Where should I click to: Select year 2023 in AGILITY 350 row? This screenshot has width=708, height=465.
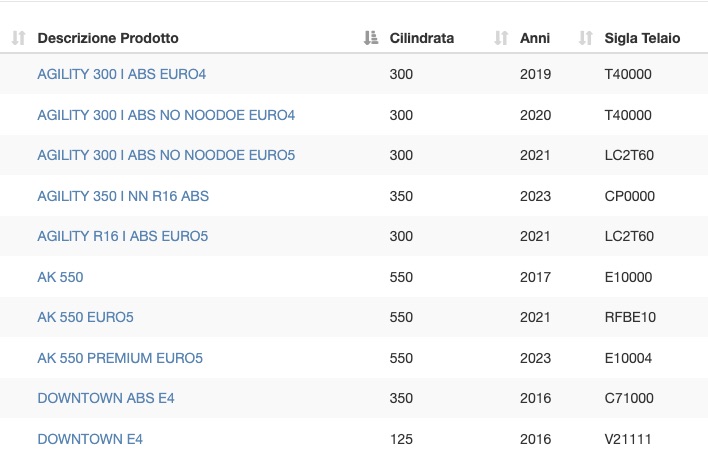(535, 196)
